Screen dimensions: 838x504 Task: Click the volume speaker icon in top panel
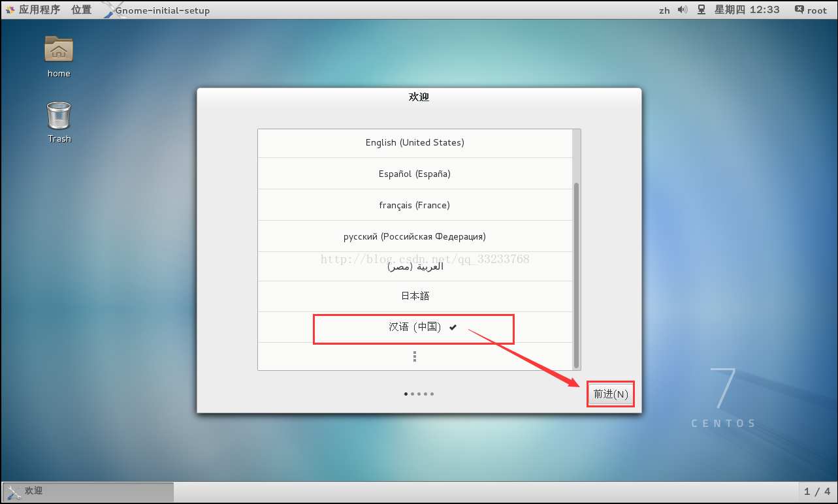click(x=683, y=10)
